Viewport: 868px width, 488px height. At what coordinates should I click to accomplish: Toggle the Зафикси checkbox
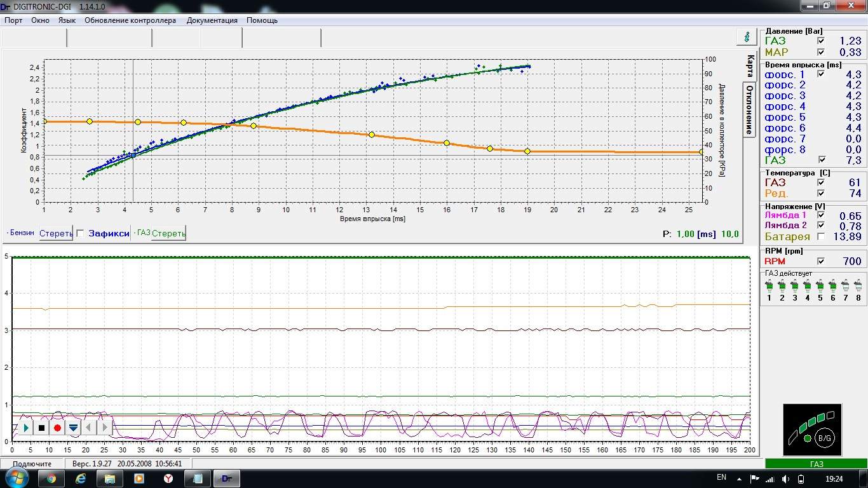pos(80,233)
